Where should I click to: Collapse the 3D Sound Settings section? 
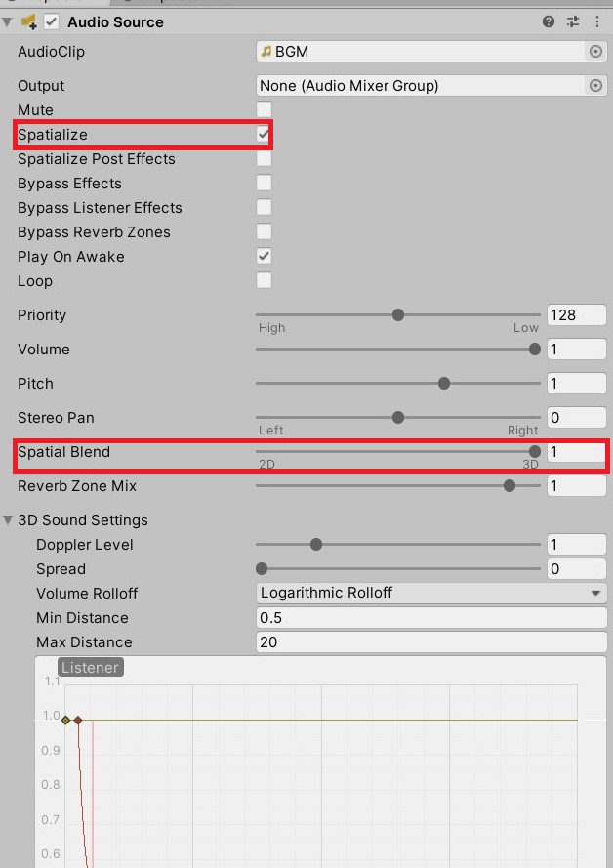(x=7, y=520)
